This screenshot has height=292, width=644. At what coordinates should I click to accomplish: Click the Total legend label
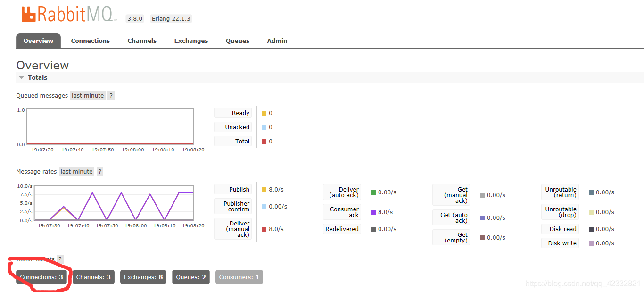(x=233, y=141)
